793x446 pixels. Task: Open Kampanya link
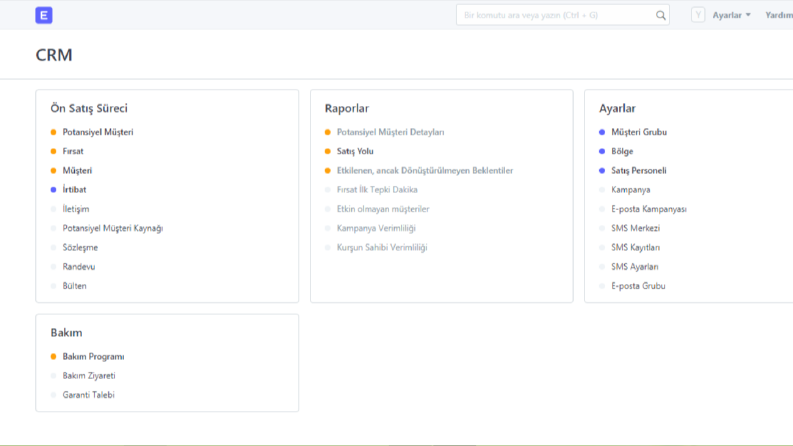[x=631, y=190]
